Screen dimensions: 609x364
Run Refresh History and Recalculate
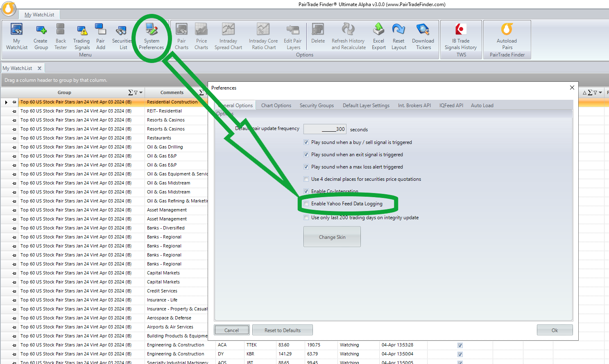click(348, 36)
